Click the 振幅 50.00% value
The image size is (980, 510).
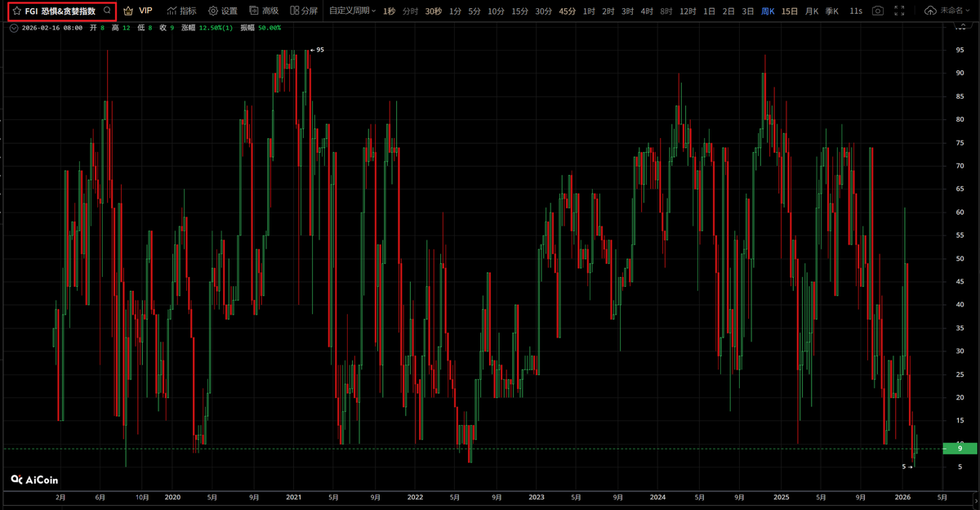tap(271, 27)
